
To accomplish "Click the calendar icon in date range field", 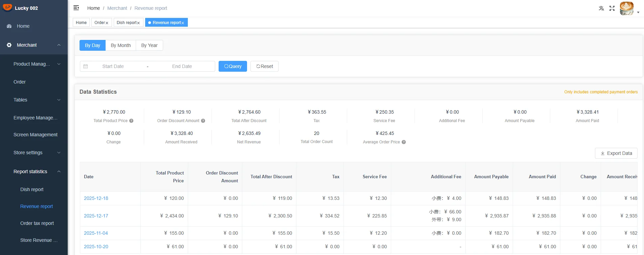I will click(x=86, y=66).
